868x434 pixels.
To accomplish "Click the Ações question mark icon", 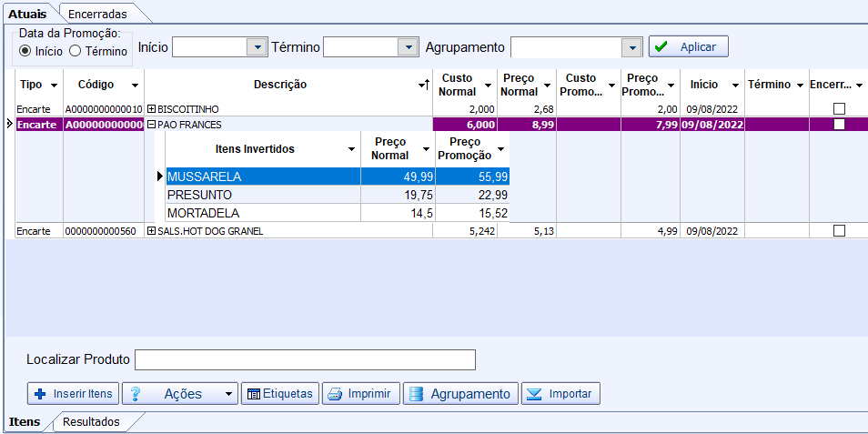I will click(136, 394).
